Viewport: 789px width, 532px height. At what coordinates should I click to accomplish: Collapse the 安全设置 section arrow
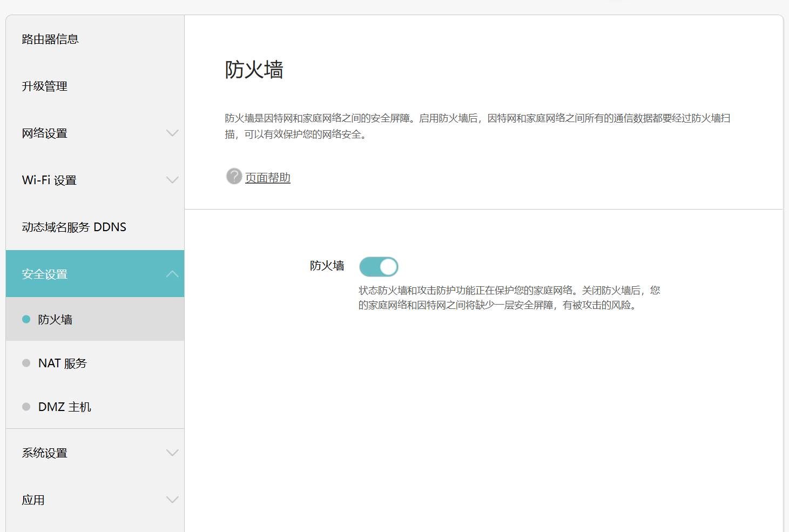coord(172,274)
